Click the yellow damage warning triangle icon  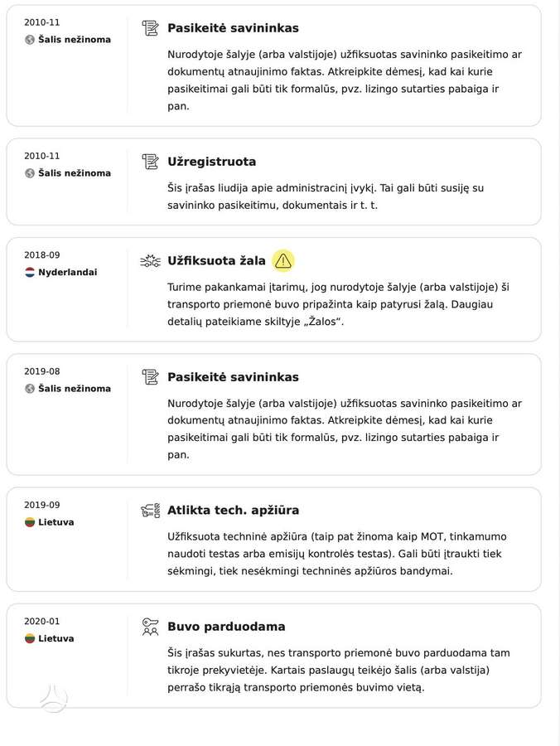coord(282,261)
